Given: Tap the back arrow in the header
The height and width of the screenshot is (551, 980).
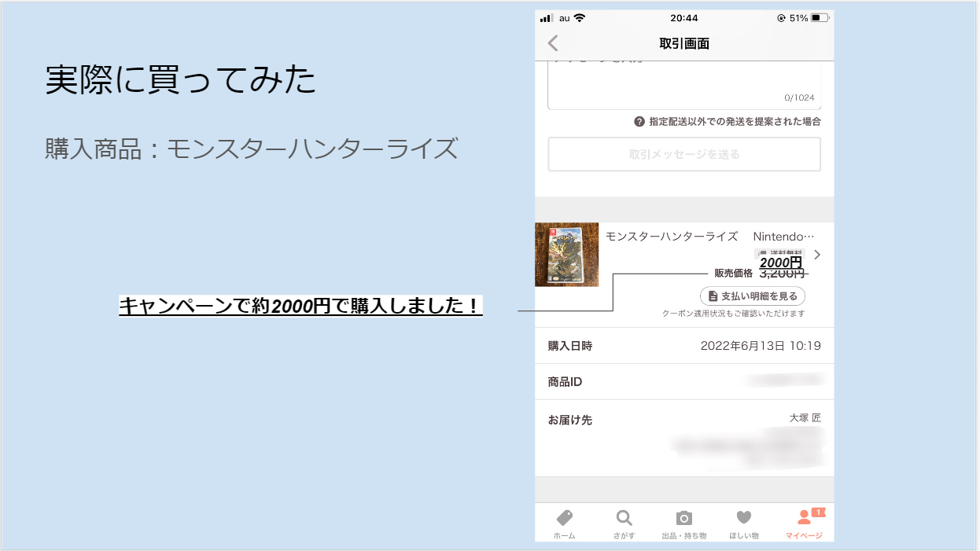Looking at the screenshot, I should 553,43.
